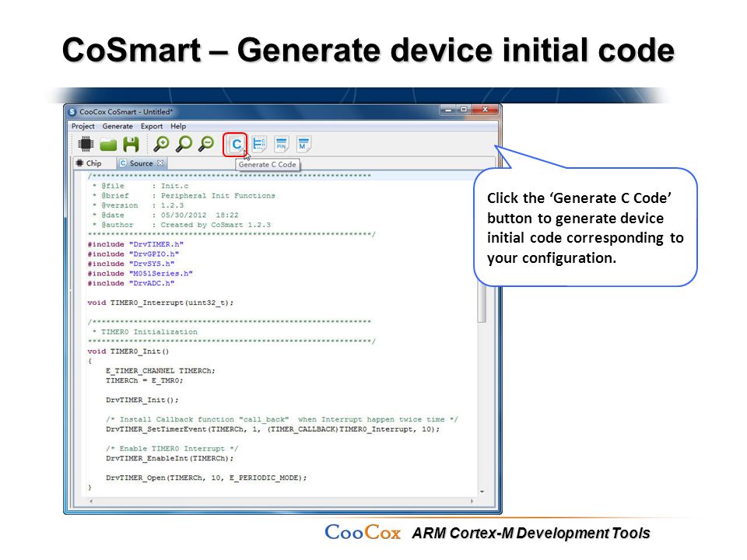The width and height of the screenshot is (747, 560).
Task: Click the 'DrvTIMER_SetTimerEvent' code line
Action: [x=272, y=429]
